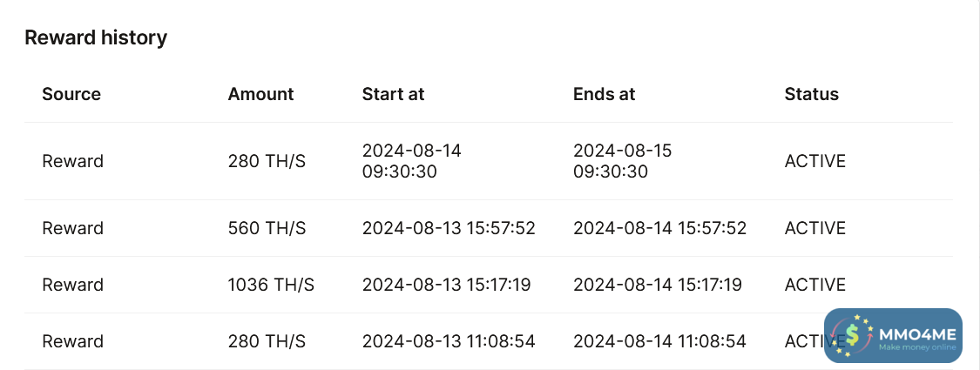Click the 1036 TH/S amount cell

pos(271,285)
